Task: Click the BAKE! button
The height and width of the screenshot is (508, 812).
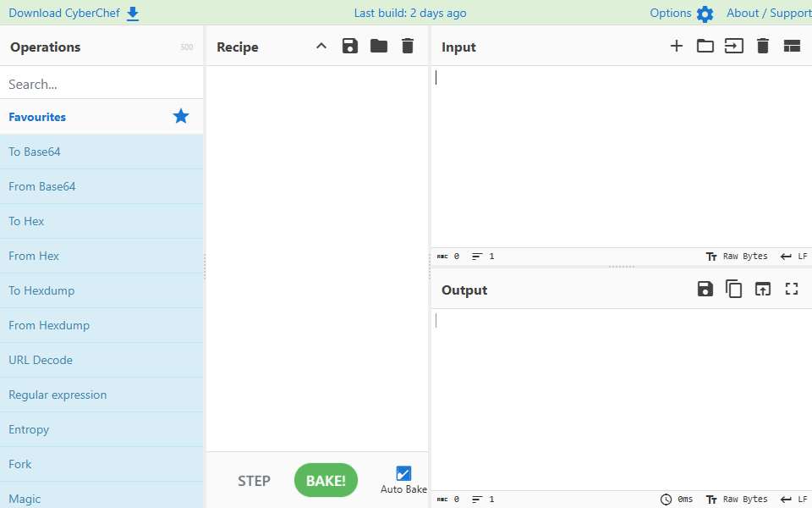Action: (326, 481)
